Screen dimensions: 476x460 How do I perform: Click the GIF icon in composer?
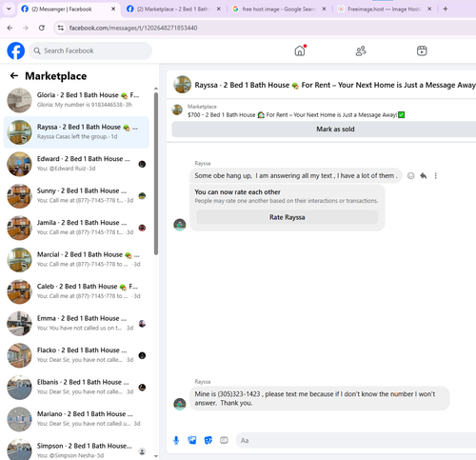tap(224, 440)
